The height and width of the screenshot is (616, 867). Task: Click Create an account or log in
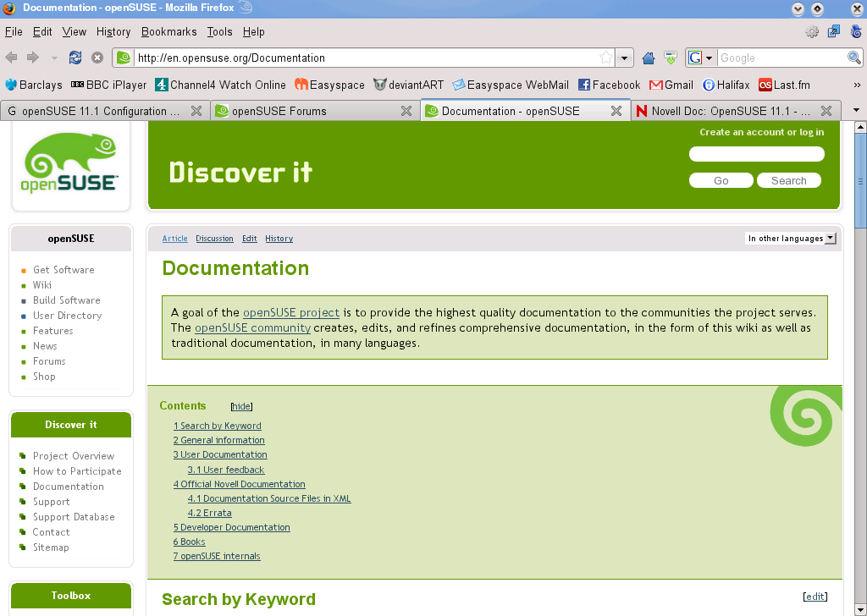tap(761, 132)
